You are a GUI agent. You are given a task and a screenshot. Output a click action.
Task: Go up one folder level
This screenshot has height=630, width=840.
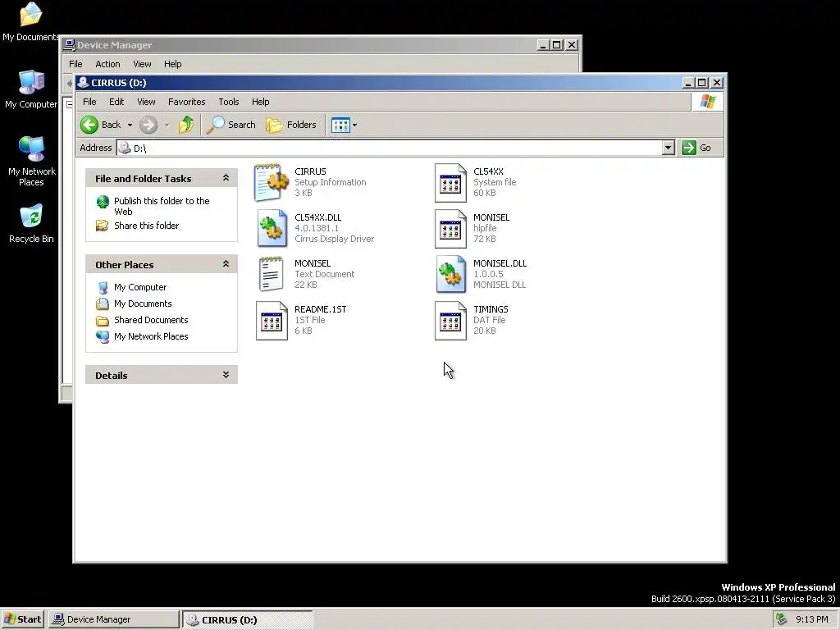click(x=186, y=125)
